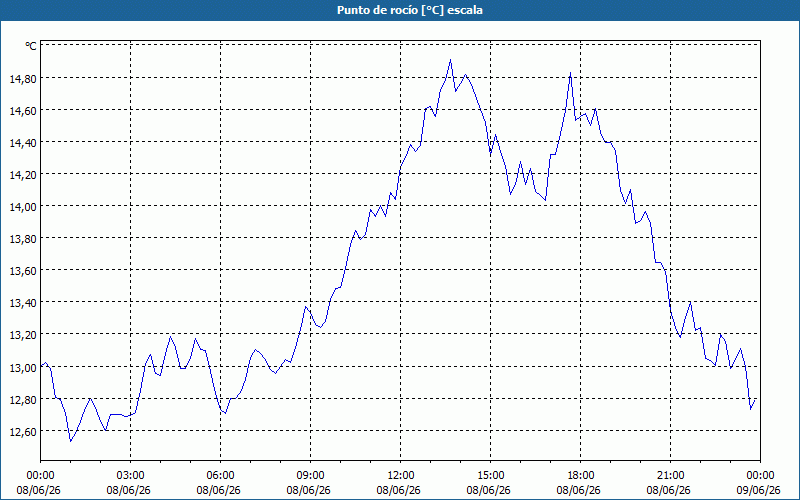Click the 14,40 y-axis label
The width and height of the screenshot is (800, 500).
23,143
